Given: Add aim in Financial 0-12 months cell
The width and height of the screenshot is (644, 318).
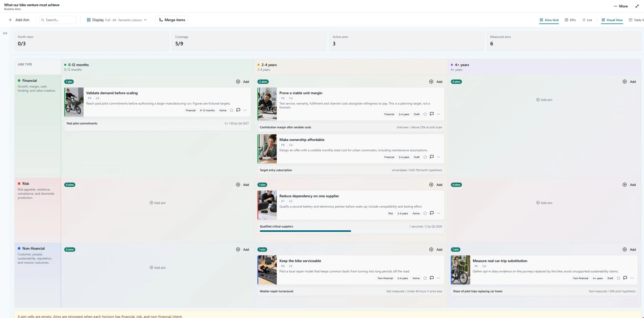Looking at the screenshot, I should pyautogui.click(x=243, y=82).
